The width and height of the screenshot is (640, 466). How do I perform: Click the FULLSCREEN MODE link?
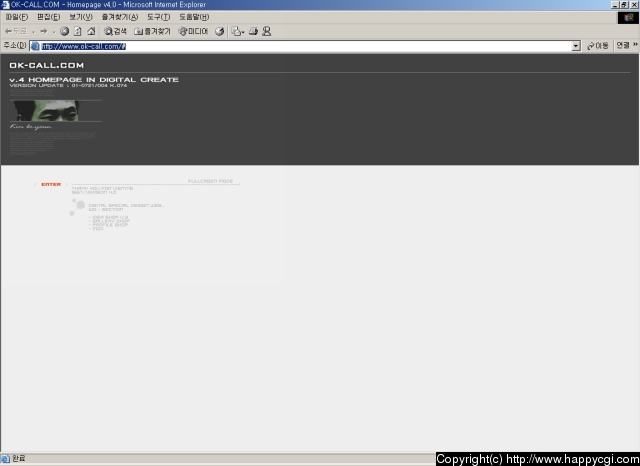210,181
